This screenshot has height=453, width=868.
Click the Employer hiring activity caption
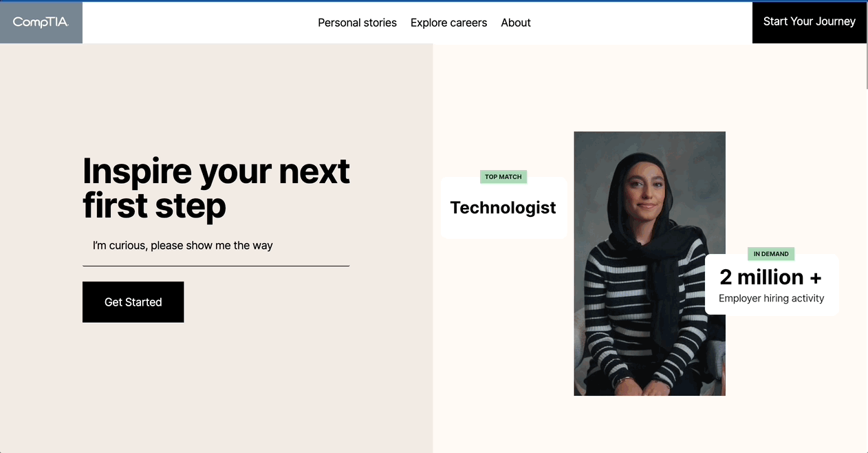(771, 298)
